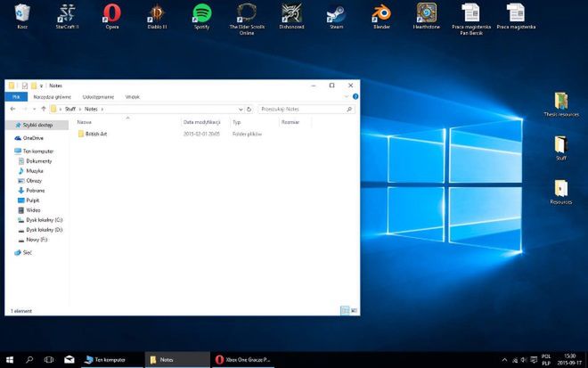This screenshot has width=588, height=368.
Task: Go up one folder level
Action: pos(44,110)
